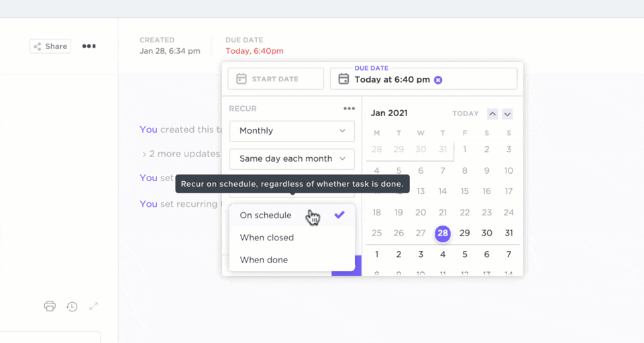Open the task history clock icon
644x343 pixels.
pos(72,306)
